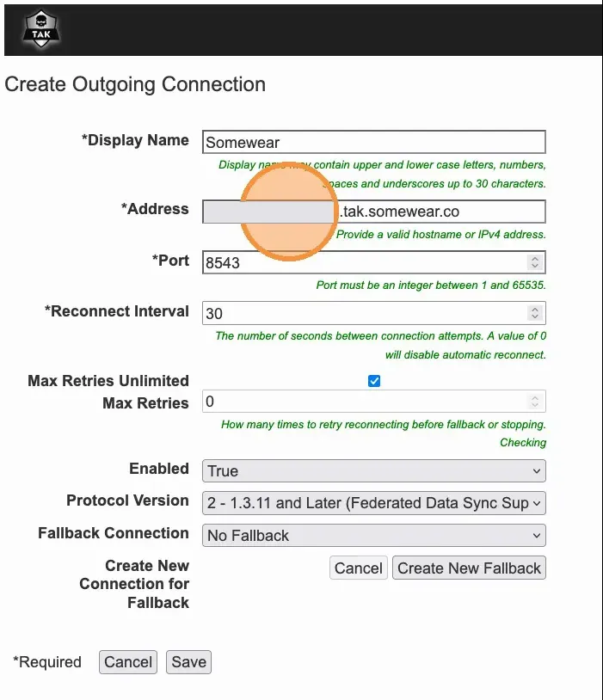Click the Max Retries field
The width and height of the screenshot is (603, 700).
click(374, 402)
